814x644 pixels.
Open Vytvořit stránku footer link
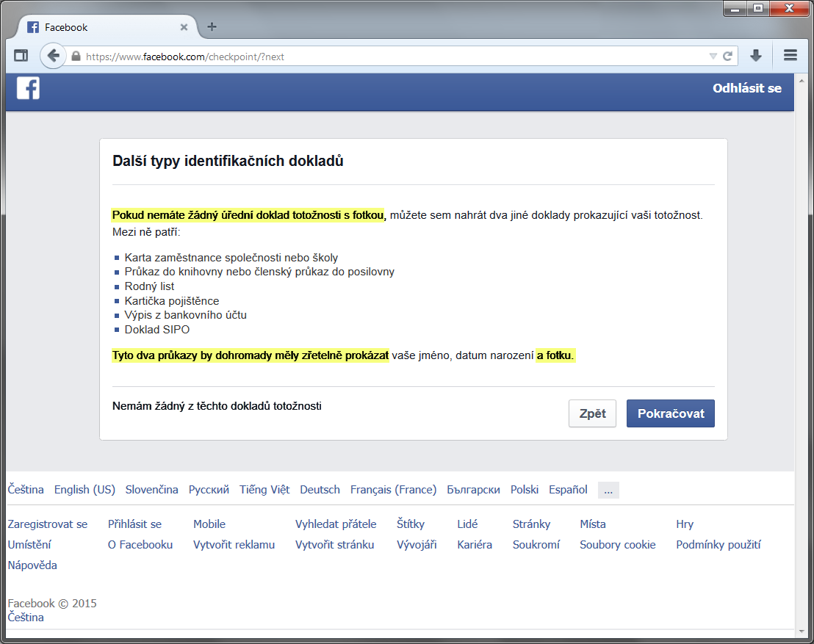click(335, 544)
